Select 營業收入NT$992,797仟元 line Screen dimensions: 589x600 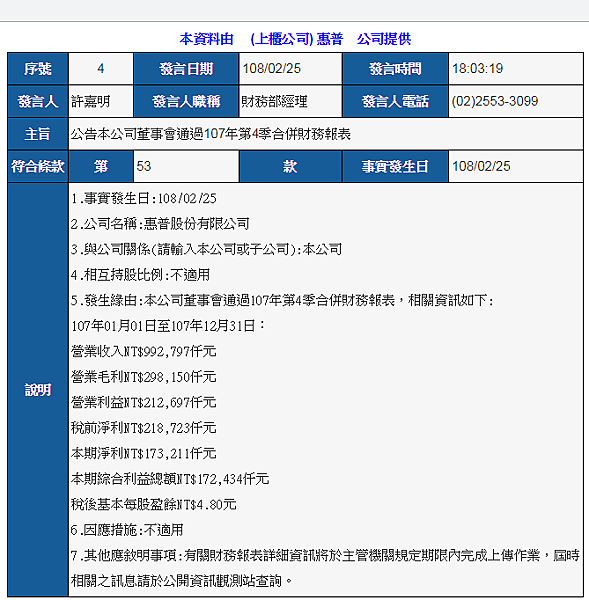point(144,351)
